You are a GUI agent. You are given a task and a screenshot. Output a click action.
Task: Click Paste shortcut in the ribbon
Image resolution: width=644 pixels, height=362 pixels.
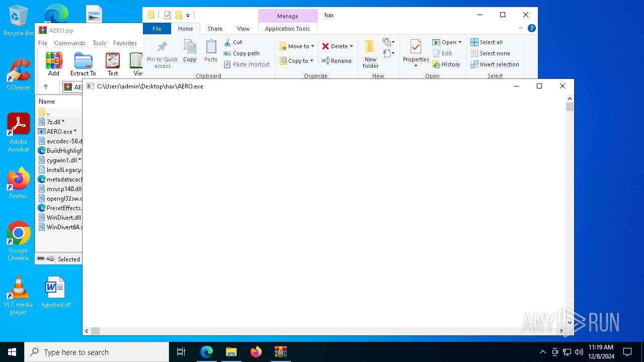point(247,64)
